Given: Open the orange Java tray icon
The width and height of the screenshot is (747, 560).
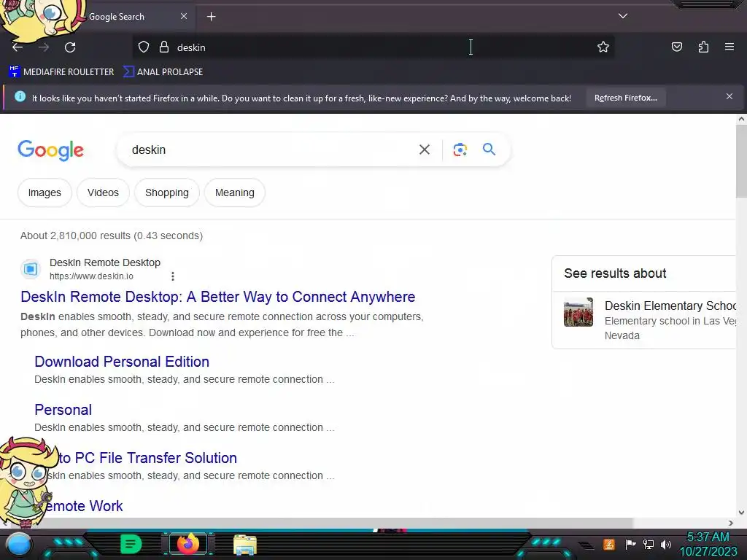Looking at the screenshot, I should pos(609,544).
